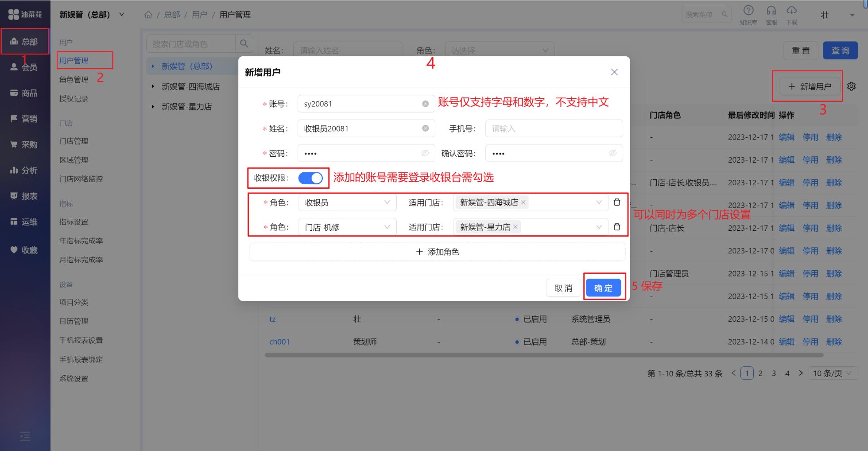The image size is (868, 451).
Task: Remove the 新娱管-四海城店 store tag
Action: (523, 202)
